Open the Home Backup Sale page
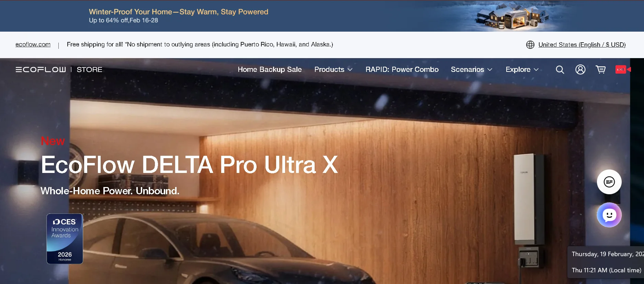The image size is (644, 284). point(270,69)
